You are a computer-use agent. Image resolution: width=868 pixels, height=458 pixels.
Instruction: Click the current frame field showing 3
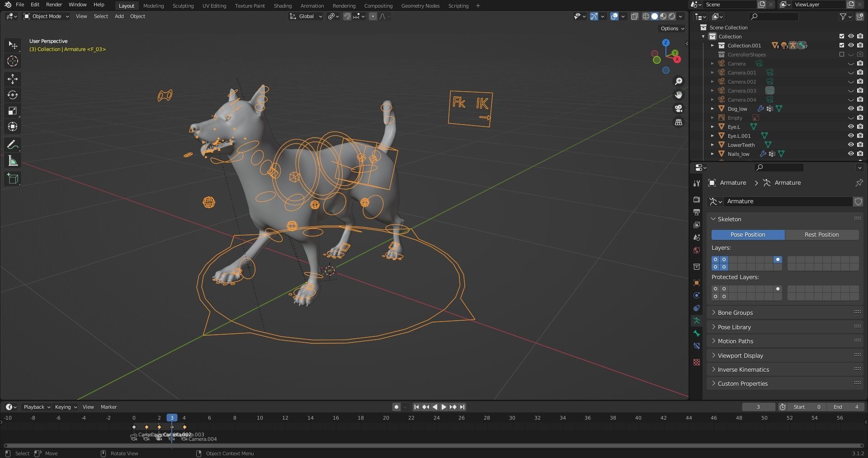click(x=758, y=407)
